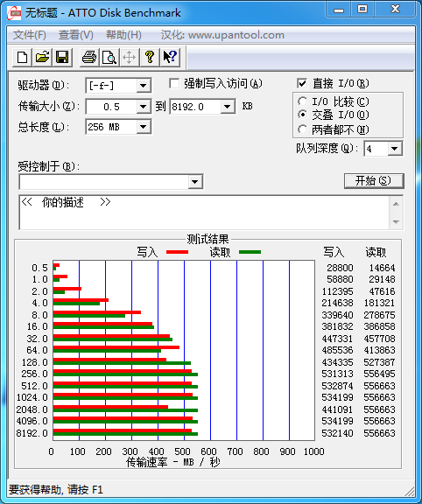Click the red 写入 legend swatch
Screen dimensions: 422x504
pyautogui.click(x=177, y=252)
